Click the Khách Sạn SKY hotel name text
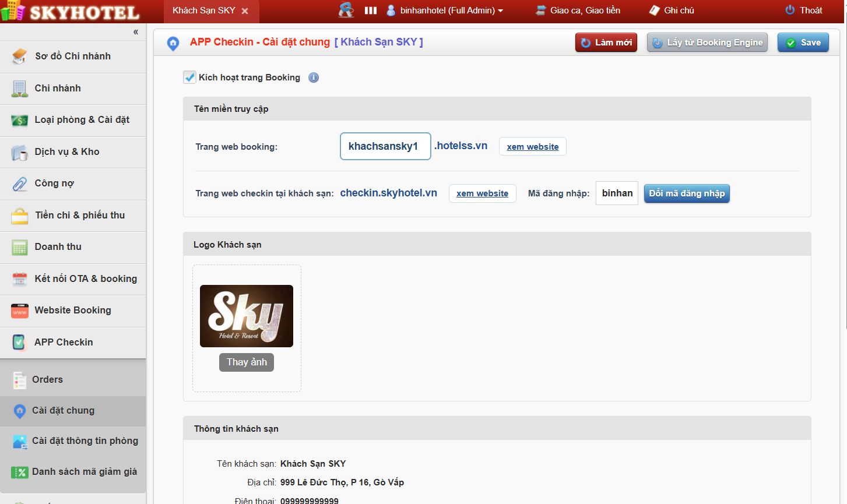Viewport: 847px width, 504px height. click(313, 464)
